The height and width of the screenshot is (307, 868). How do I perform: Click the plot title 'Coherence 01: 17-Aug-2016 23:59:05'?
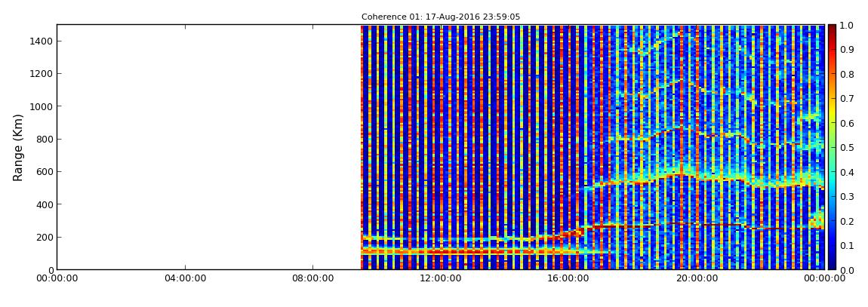441,17
